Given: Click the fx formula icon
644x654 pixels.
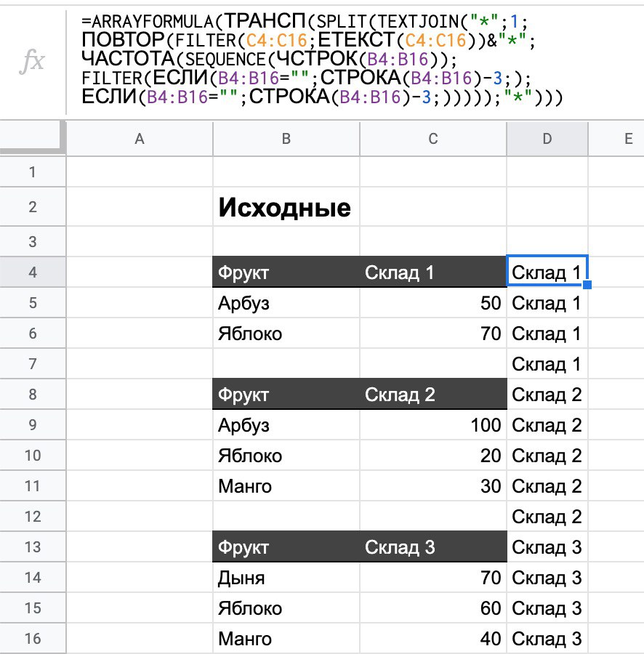Looking at the screenshot, I should coord(32,61).
